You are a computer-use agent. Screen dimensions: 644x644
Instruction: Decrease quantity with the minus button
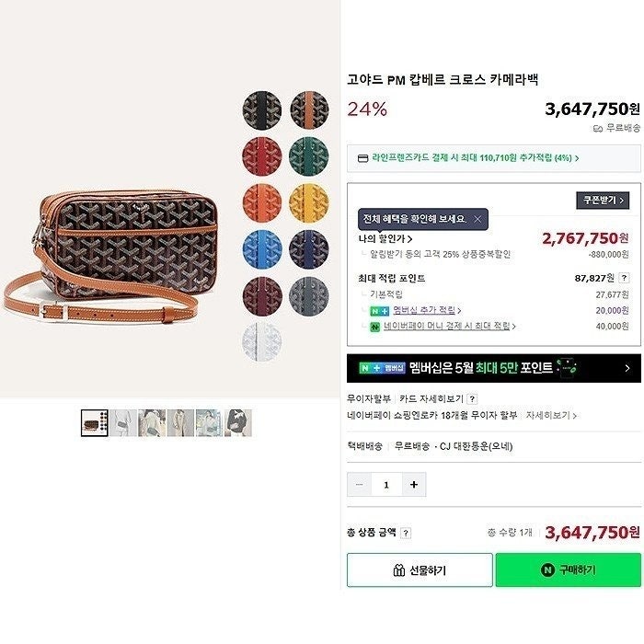[x=360, y=485]
